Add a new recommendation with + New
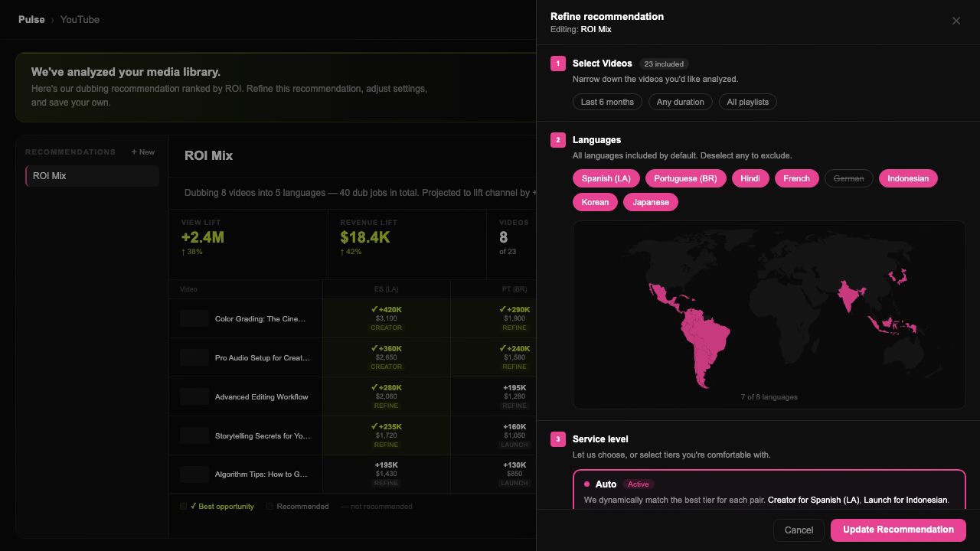 tap(143, 152)
